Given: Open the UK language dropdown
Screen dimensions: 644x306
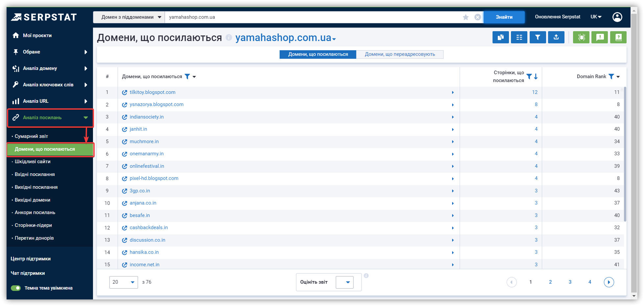Looking at the screenshot, I should [596, 17].
